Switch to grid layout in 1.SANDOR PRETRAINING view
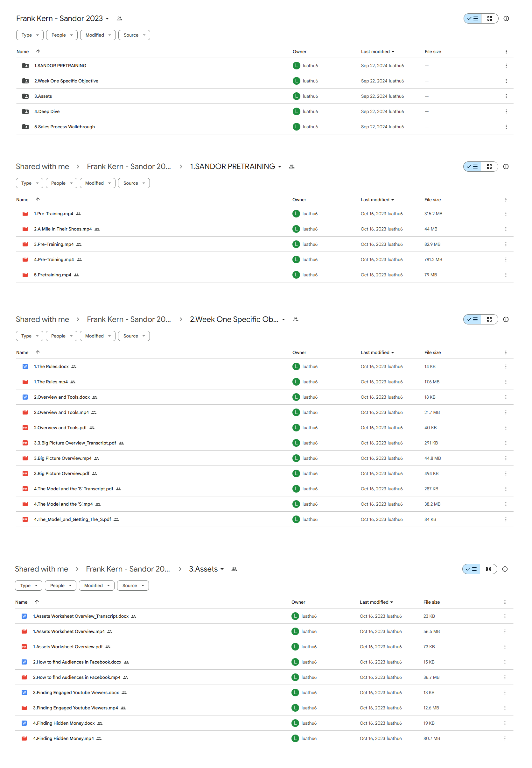This screenshot has height=768, width=532. coord(489,167)
